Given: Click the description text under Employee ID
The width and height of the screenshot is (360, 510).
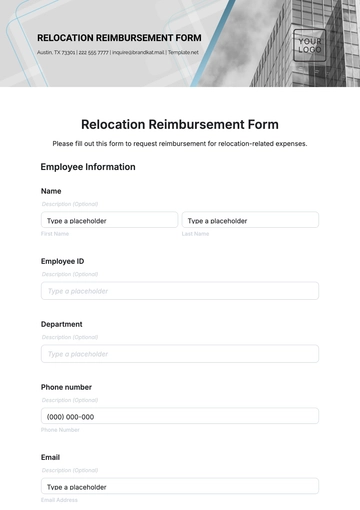Looking at the screenshot, I should tap(70, 274).
